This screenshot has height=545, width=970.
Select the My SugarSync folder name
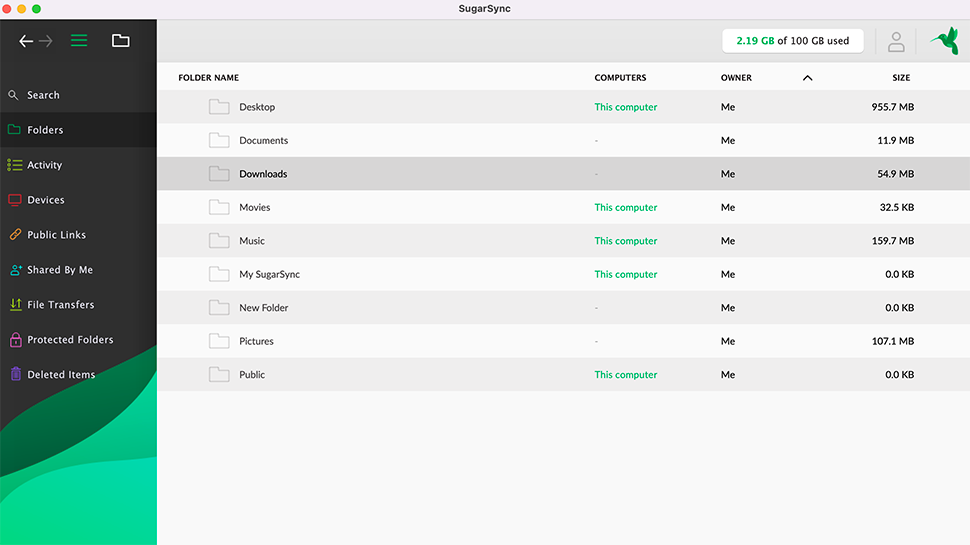[x=270, y=274]
